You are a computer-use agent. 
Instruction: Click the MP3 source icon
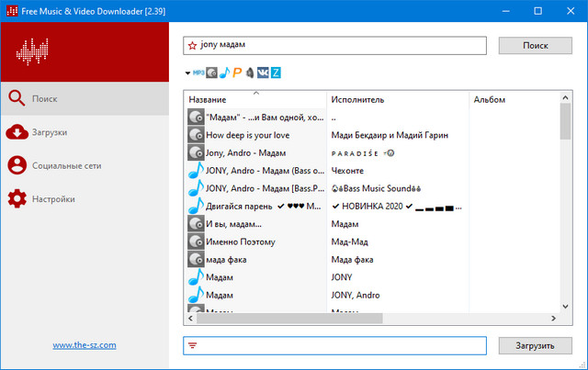[198, 73]
